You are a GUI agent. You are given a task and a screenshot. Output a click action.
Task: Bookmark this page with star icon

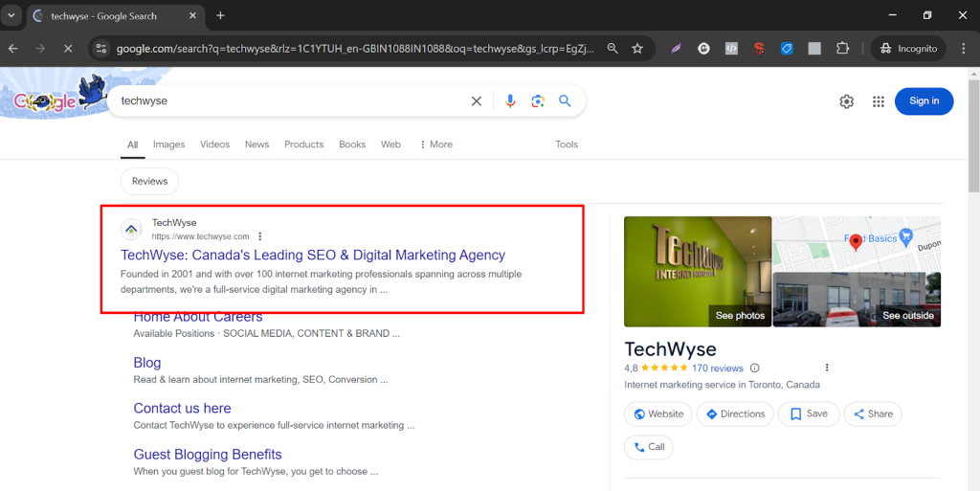click(x=637, y=48)
